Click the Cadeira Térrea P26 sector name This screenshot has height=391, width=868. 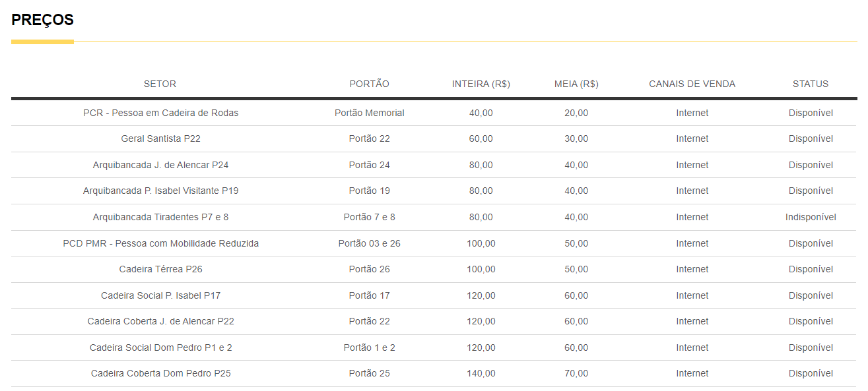[x=160, y=269]
